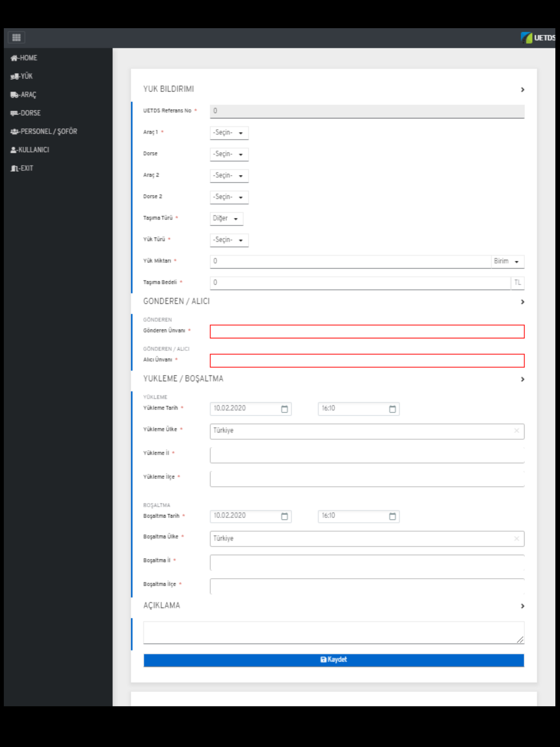Click the Yükleme İlçe input field

367,478
